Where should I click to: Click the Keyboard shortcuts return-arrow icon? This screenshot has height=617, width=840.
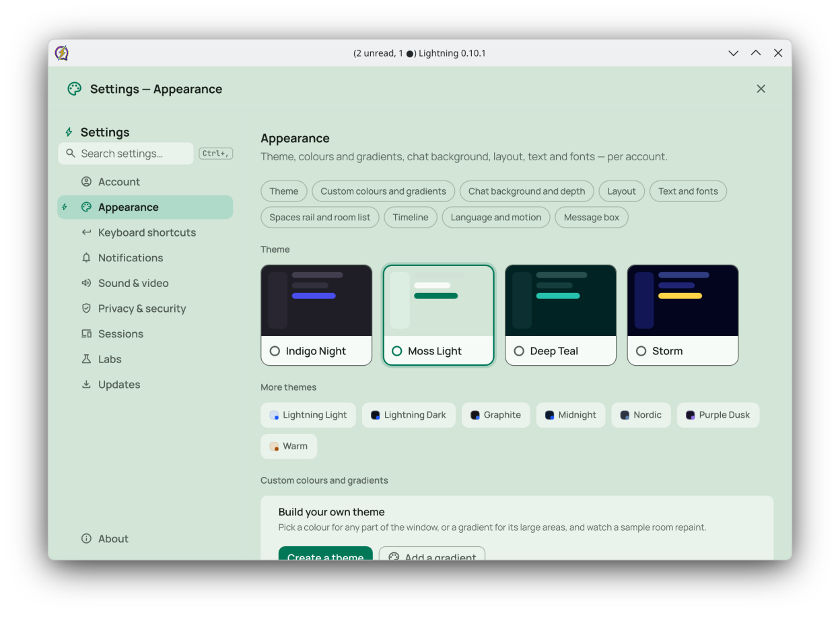[86, 232]
